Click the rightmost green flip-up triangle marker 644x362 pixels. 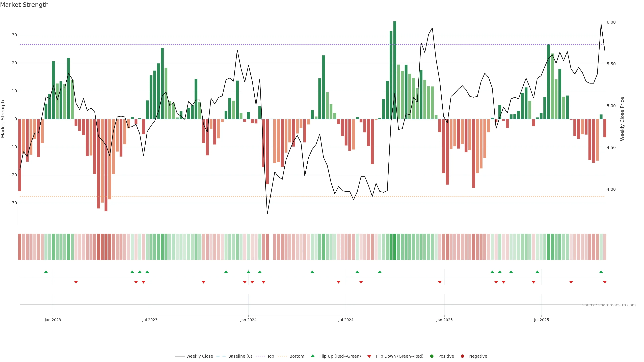coord(601,272)
